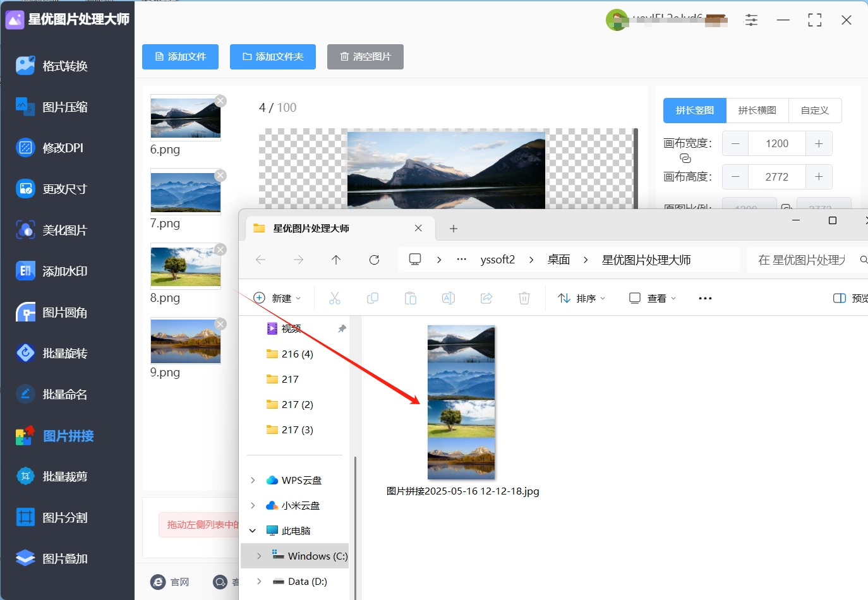Open the 官网 link at bottom
Image resolution: width=868 pixels, height=600 pixels.
[171, 582]
